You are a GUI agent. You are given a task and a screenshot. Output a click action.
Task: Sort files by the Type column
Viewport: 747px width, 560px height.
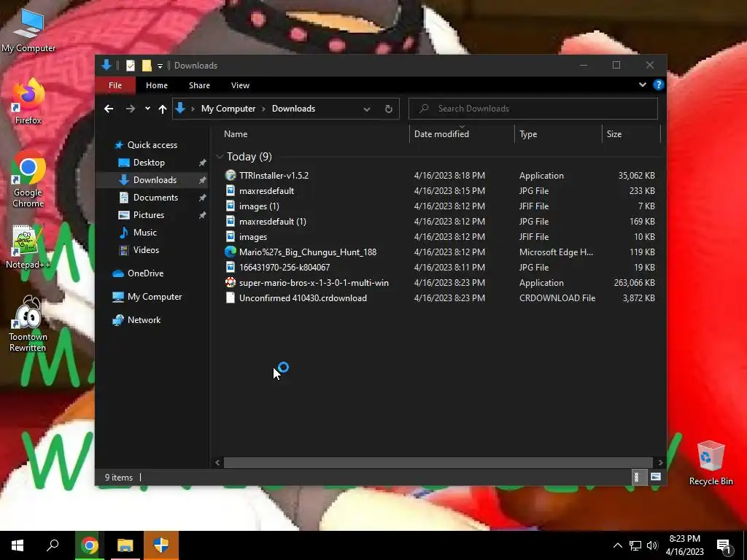click(528, 134)
